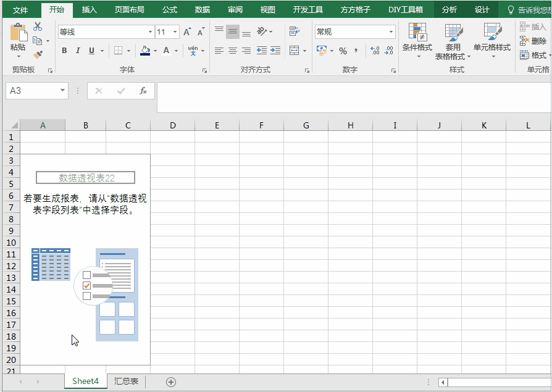Center cell text horizontally
This screenshot has height=392, width=552.
coord(233,51)
